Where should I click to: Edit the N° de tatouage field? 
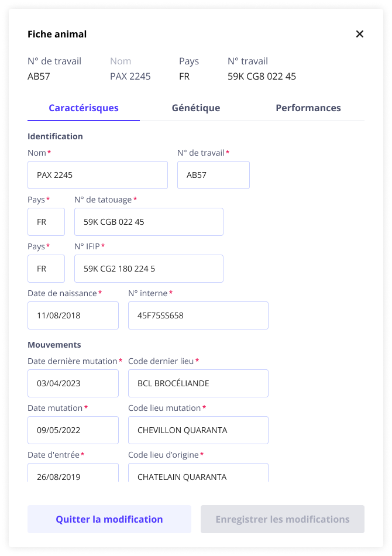[149, 222]
